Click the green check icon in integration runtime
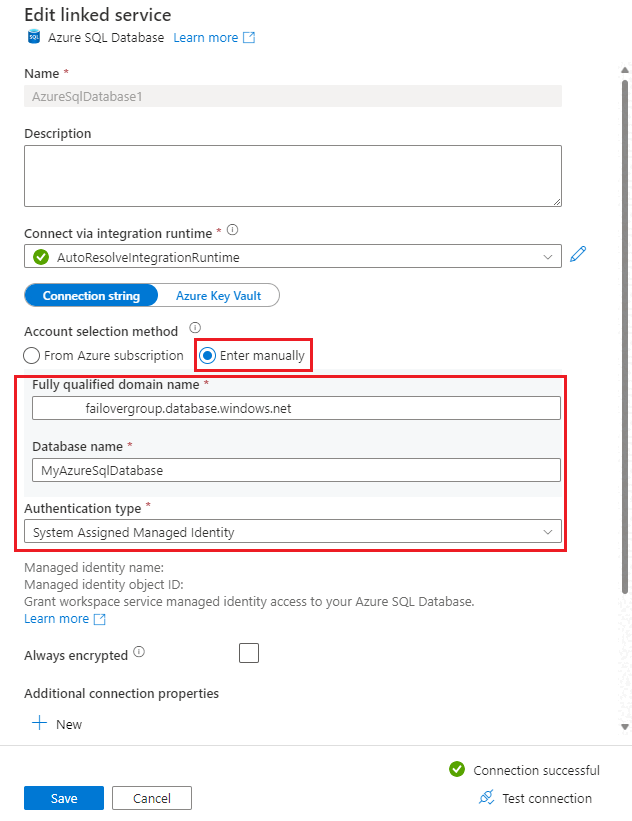Image resolution: width=632 pixels, height=821 pixels. (x=41, y=257)
